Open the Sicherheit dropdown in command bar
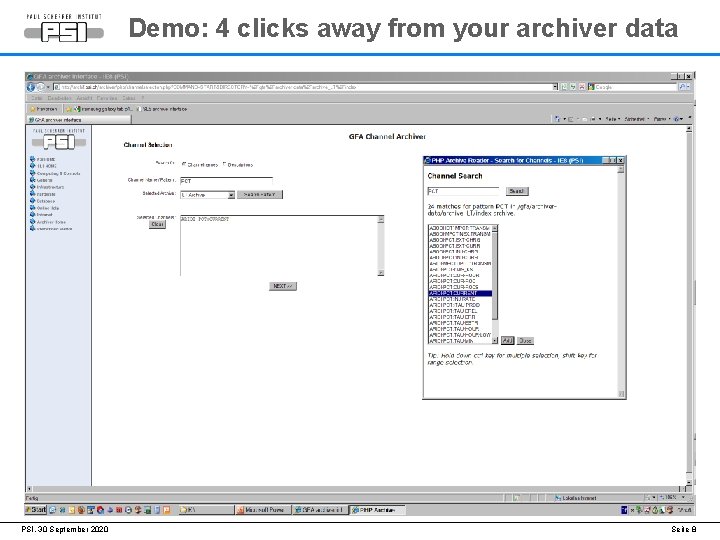 (x=636, y=119)
